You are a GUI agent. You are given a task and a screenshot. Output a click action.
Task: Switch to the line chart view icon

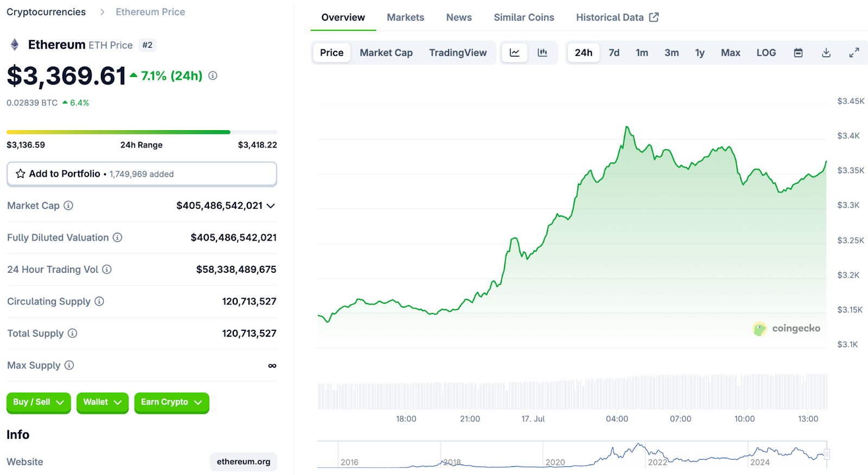point(514,53)
